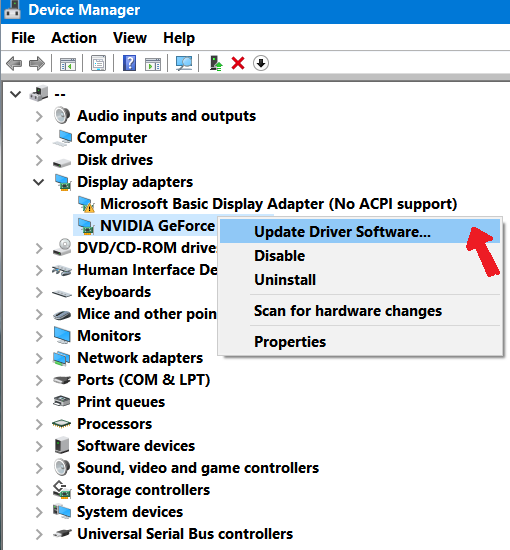Click the Back arrow toolbar icon
This screenshot has width=510, height=550.
tap(14, 63)
